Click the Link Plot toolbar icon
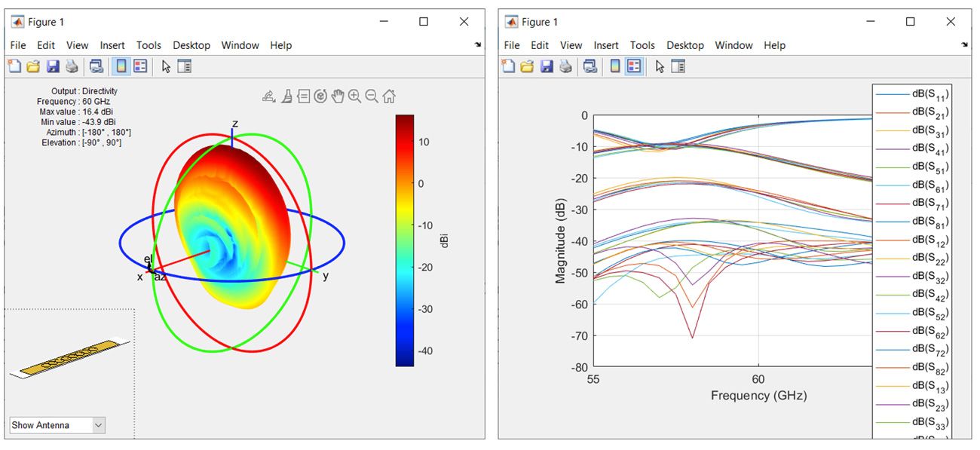Viewport: 980px width, 450px height. (x=96, y=66)
